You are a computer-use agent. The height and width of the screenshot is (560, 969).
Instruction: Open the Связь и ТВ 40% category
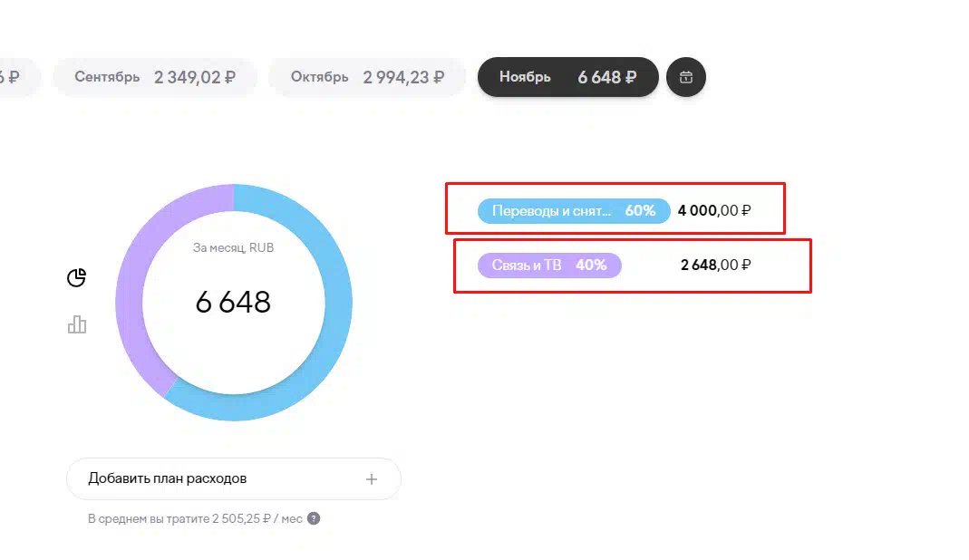point(549,266)
